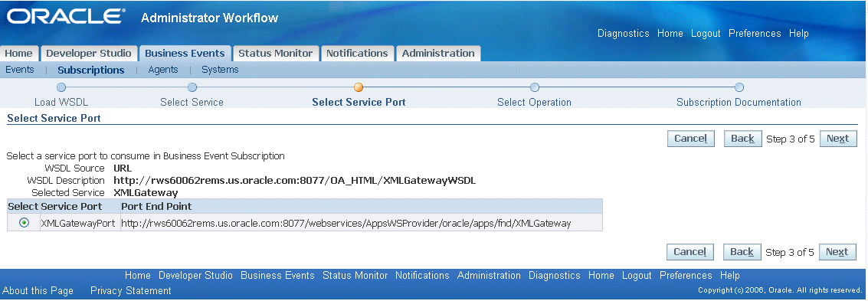The image size is (868, 301).
Task: Click the bottom Back button
Action: tap(742, 252)
